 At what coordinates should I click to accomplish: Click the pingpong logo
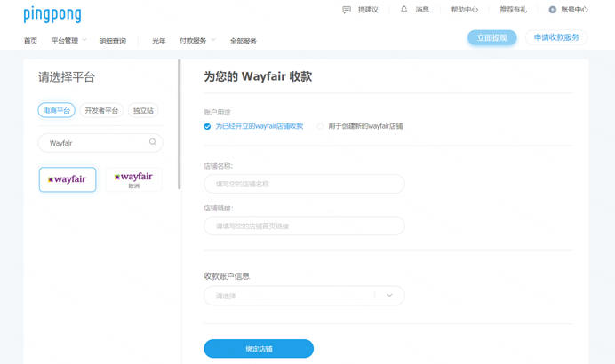coord(52,15)
